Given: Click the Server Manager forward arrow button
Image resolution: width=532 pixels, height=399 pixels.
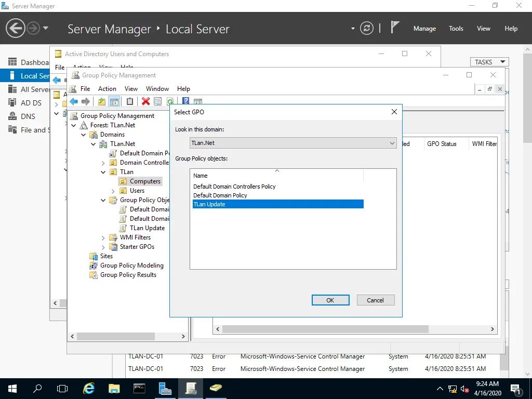Looking at the screenshot, I should tap(33, 28).
